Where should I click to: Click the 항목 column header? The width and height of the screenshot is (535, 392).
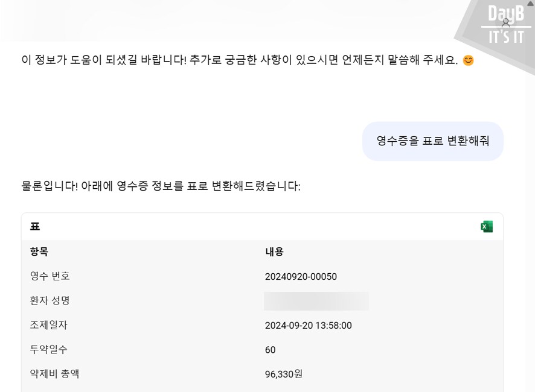coord(39,252)
